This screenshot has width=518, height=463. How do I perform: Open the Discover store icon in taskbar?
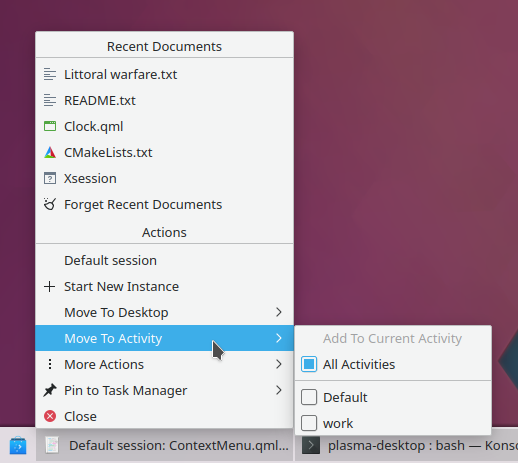pyautogui.click(x=18, y=446)
